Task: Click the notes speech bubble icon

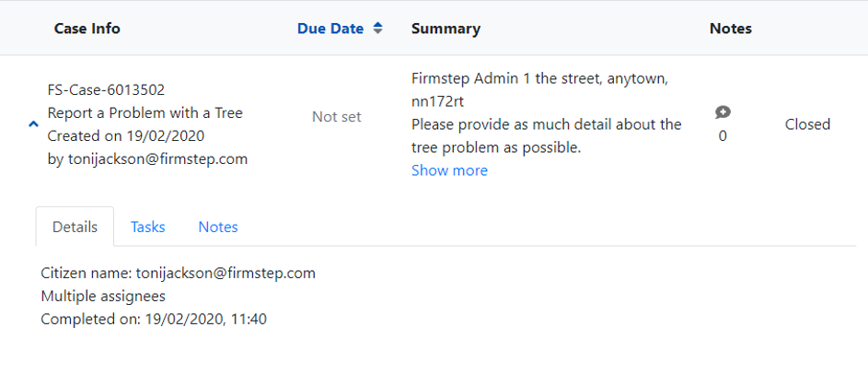Action: (x=723, y=112)
